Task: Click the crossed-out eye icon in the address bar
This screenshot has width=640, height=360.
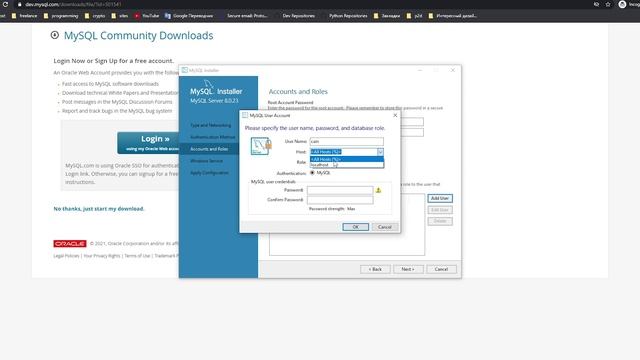Action: (x=596, y=4)
